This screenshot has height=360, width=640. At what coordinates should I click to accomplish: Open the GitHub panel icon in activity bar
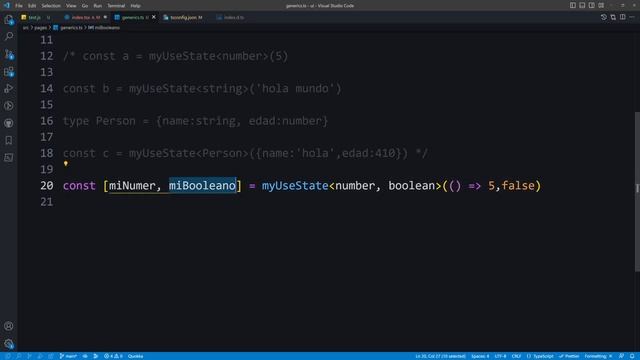(9, 123)
